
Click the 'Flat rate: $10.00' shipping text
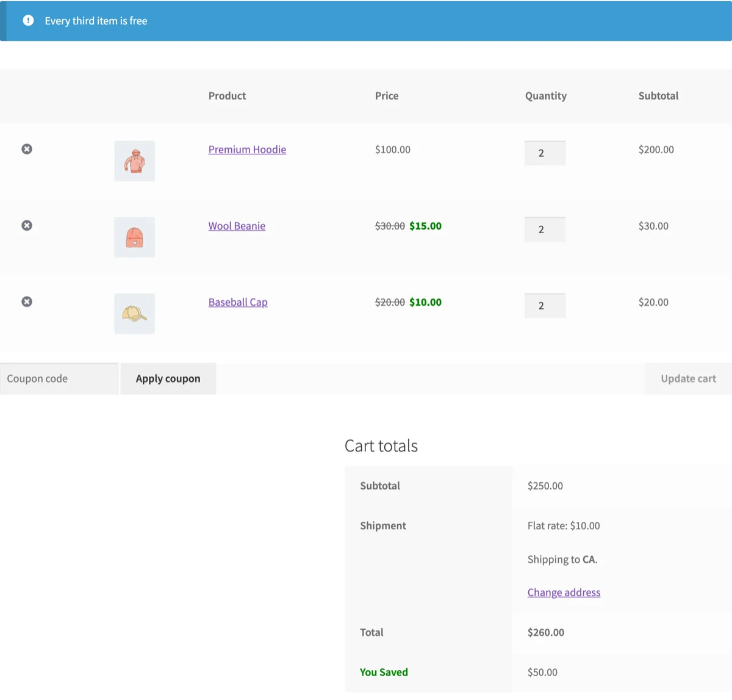point(564,525)
